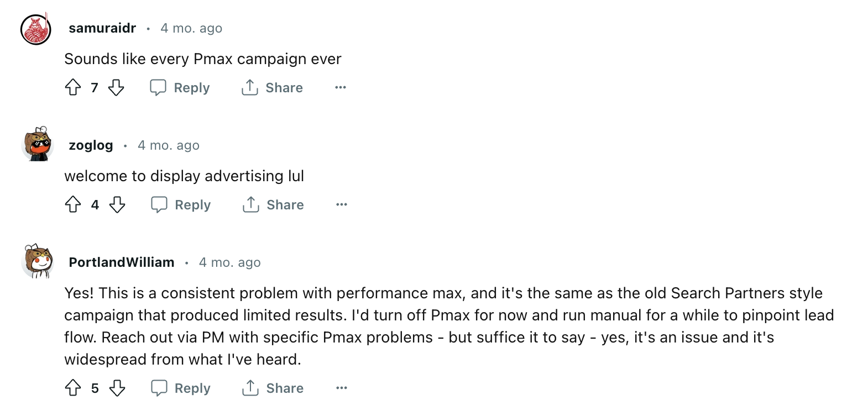Visit PortlandWilliam's username profile link
The image size is (868, 411).
[122, 262]
